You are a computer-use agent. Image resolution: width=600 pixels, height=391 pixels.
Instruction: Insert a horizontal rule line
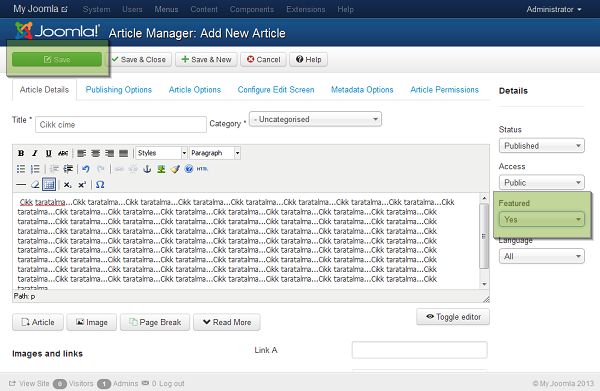tap(21, 184)
